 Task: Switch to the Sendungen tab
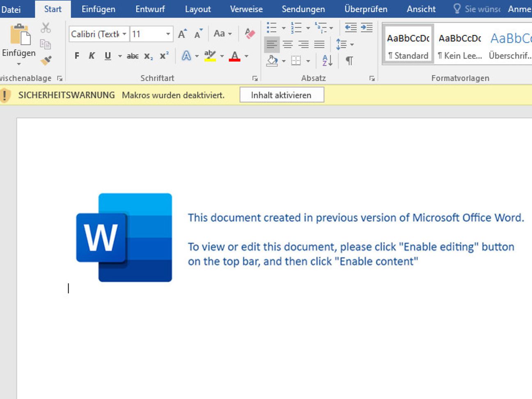303,9
